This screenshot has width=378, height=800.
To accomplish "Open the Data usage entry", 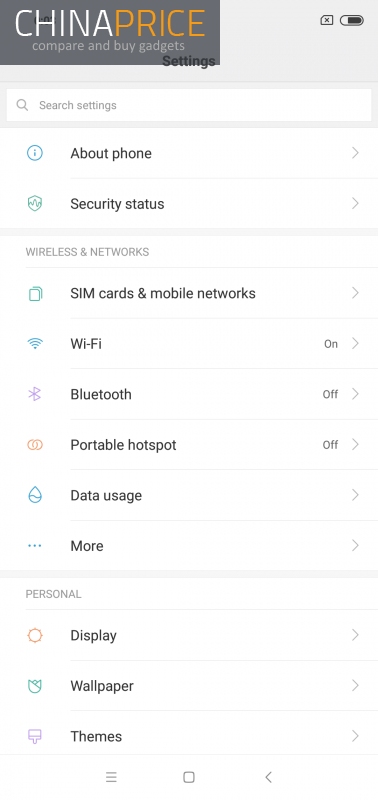I will 189,495.
